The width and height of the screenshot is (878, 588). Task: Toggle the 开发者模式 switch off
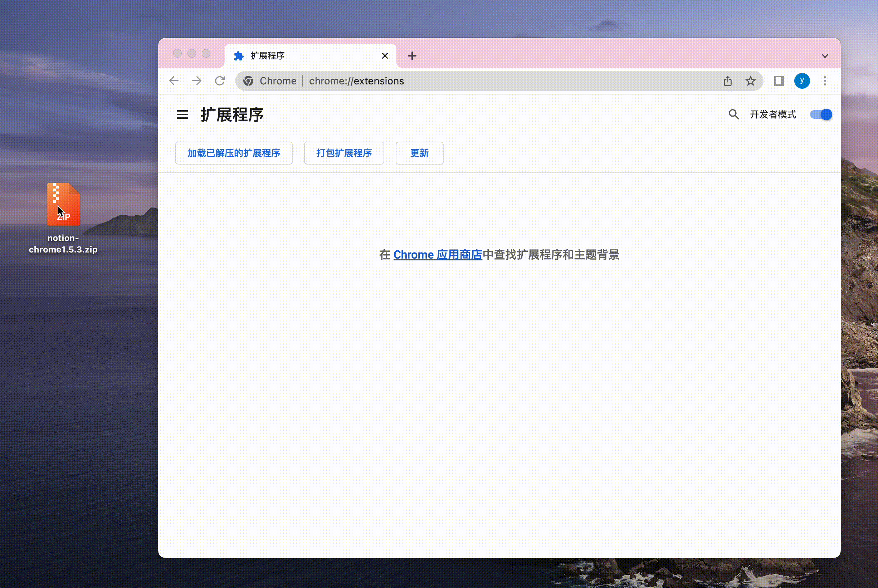(821, 114)
